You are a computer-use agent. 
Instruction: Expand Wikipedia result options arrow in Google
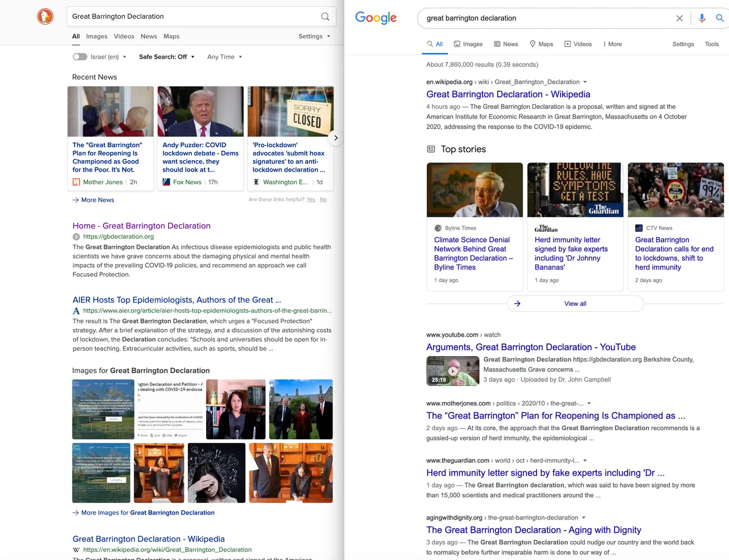click(585, 82)
